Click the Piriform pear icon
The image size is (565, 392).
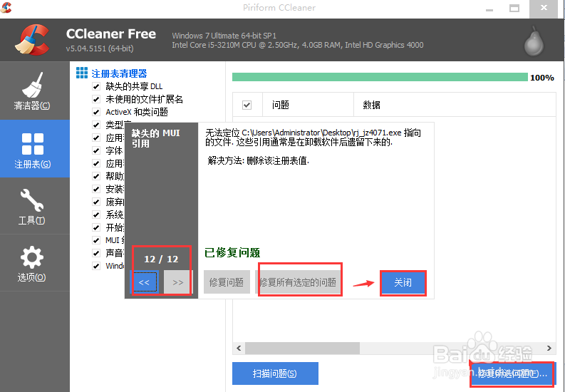coord(534,41)
